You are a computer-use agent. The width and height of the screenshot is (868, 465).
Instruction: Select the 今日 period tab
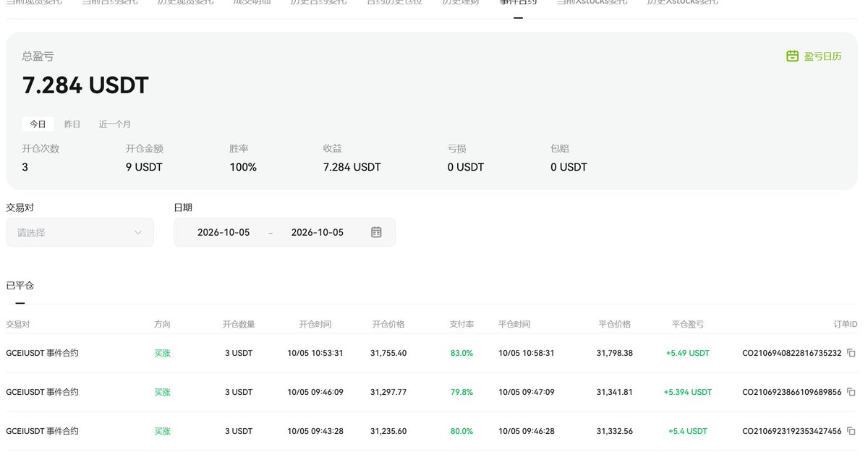[38, 124]
